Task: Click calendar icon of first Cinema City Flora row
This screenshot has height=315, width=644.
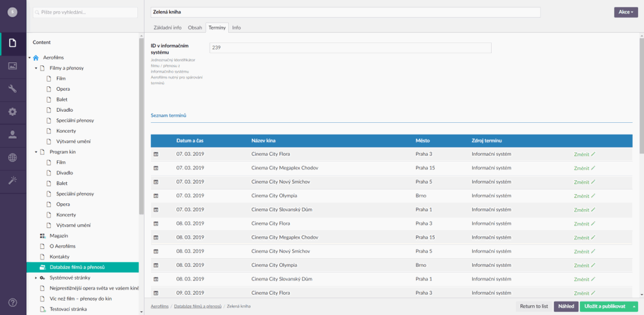Action: click(x=156, y=154)
